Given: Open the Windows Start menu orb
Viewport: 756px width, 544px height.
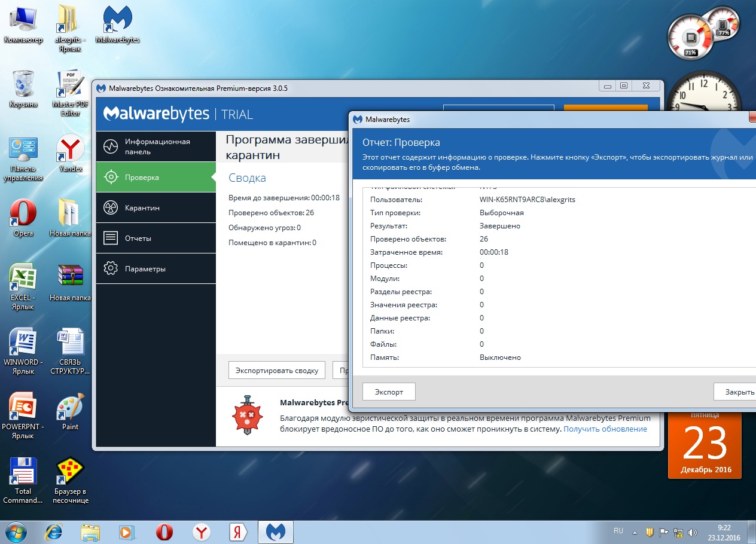Looking at the screenshot, I should [x=16, y=531].
